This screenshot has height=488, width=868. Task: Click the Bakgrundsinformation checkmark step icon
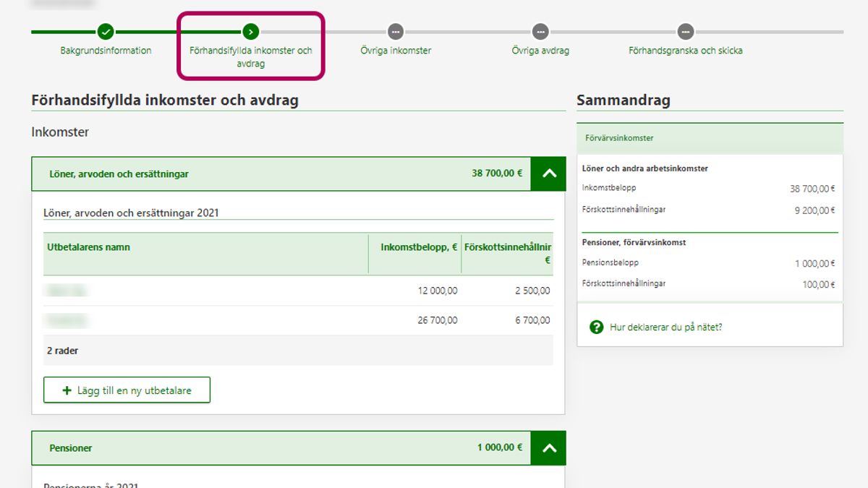(106, 32)
